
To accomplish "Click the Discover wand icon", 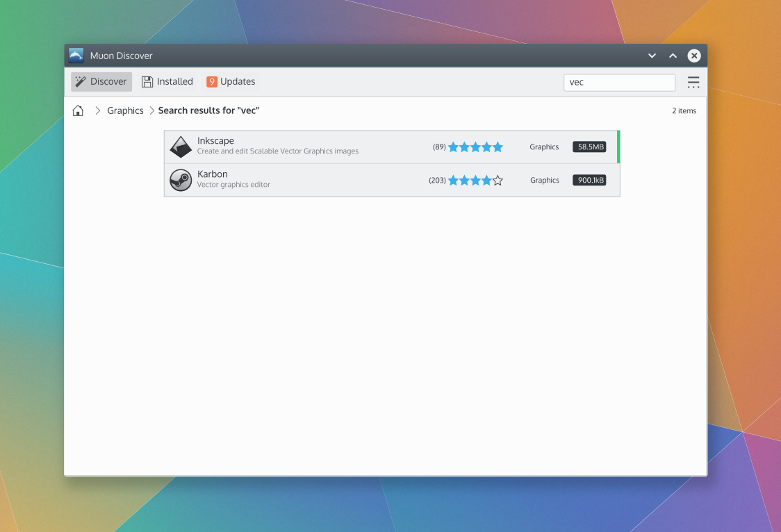I will (x=81, y=81).
